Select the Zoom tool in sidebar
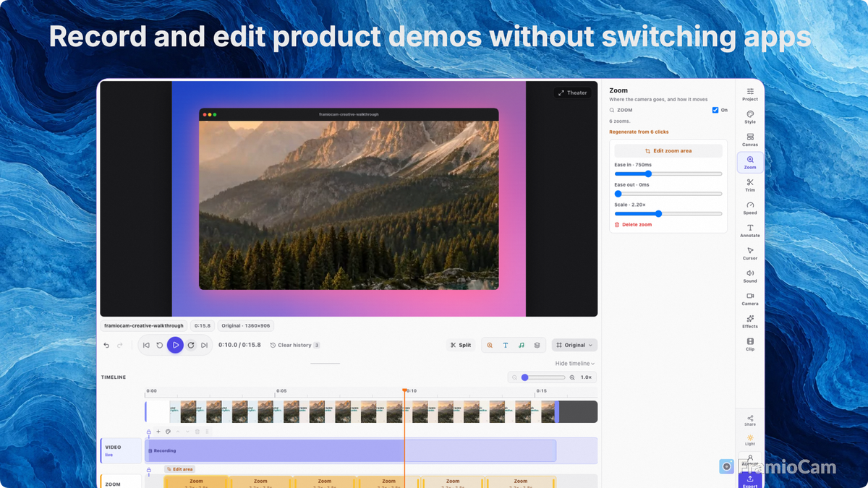 click(x=750, y=163)
